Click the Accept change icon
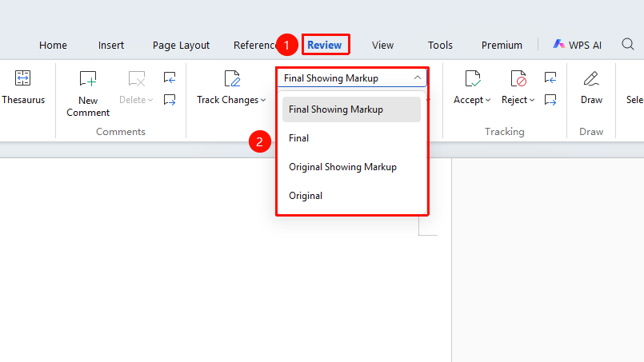644x362 pixels. (472, 78)
